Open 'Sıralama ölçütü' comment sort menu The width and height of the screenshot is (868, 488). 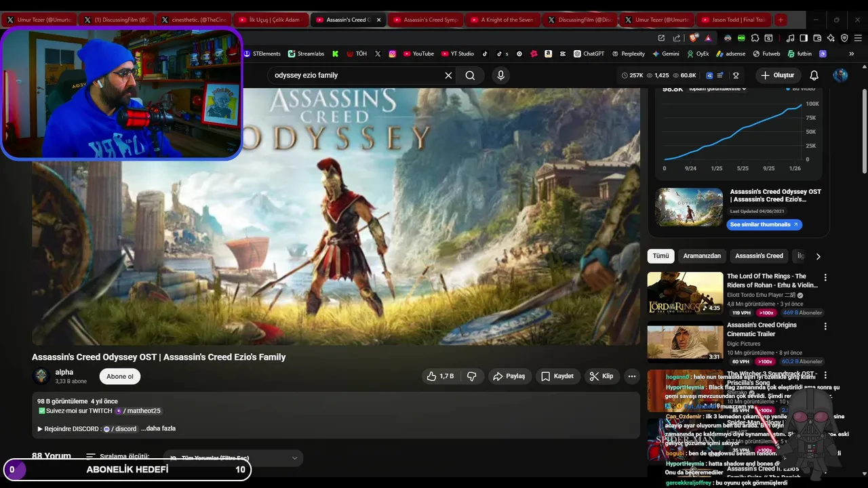coord(118,457)
